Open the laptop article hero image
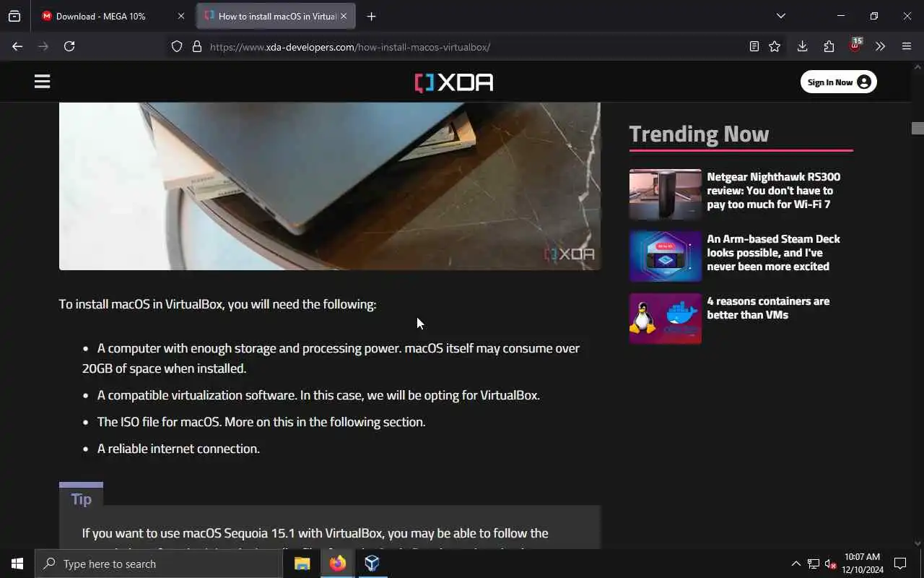Screen dimensions: 924x578 [329, 186]
